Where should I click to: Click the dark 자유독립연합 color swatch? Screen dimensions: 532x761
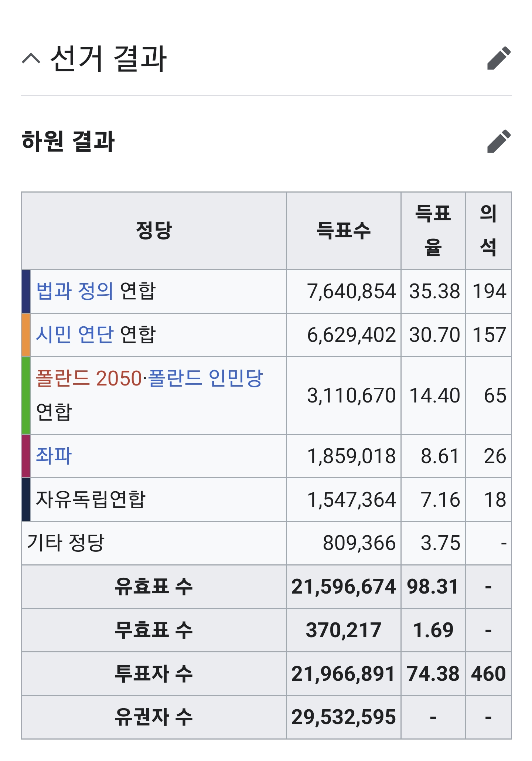pyautogui.click(x=26, y=500)
